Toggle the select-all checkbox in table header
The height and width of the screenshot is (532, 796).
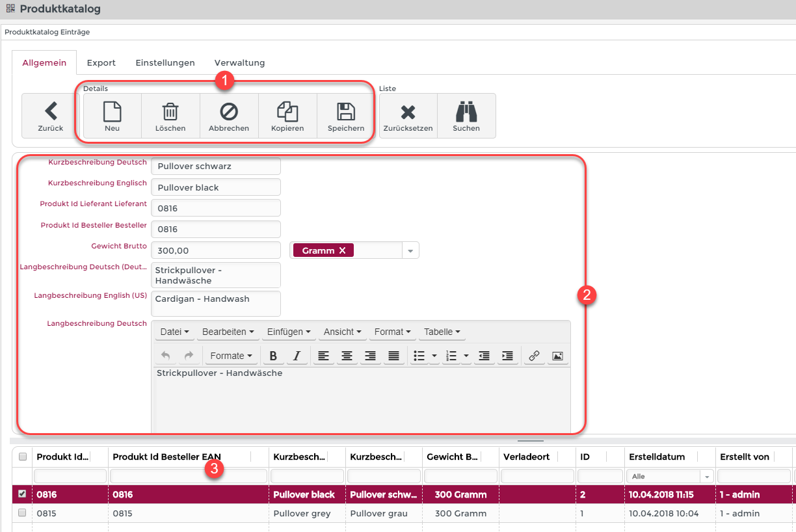pyautogui.click(x=23, y=457)
